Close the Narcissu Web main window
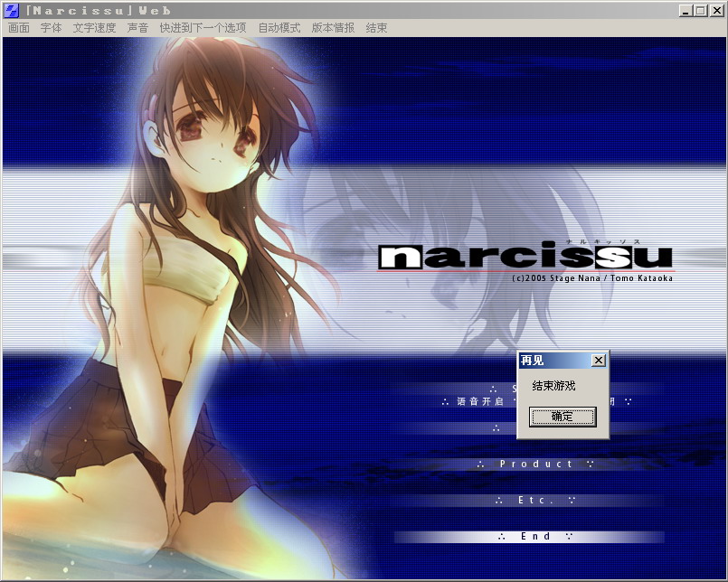This screenshot has height=582, width=728. (716, 10)
